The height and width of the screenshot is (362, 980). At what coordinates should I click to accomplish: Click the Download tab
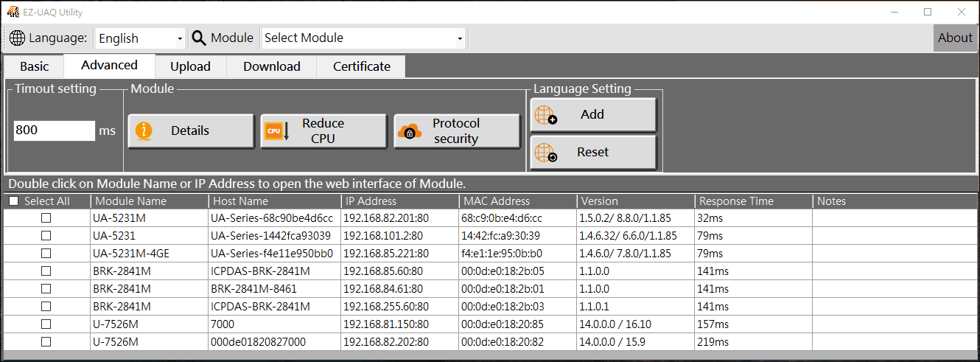pos(272,66)
